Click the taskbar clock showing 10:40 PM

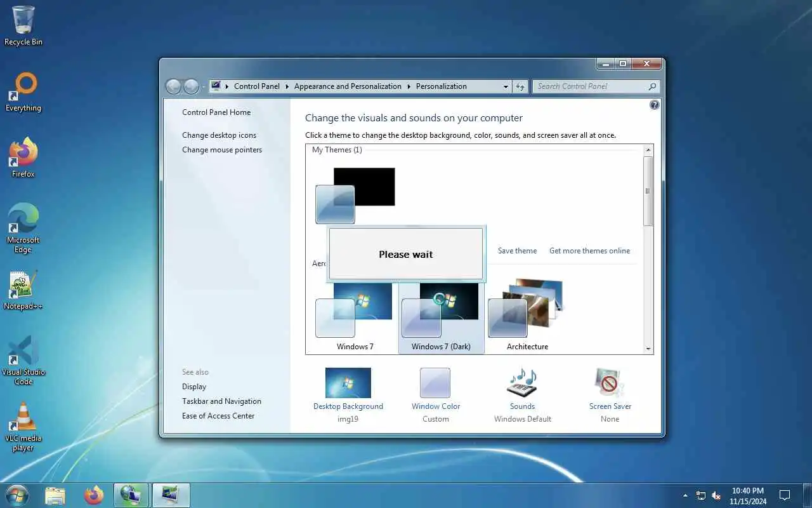tap(748, 495)
